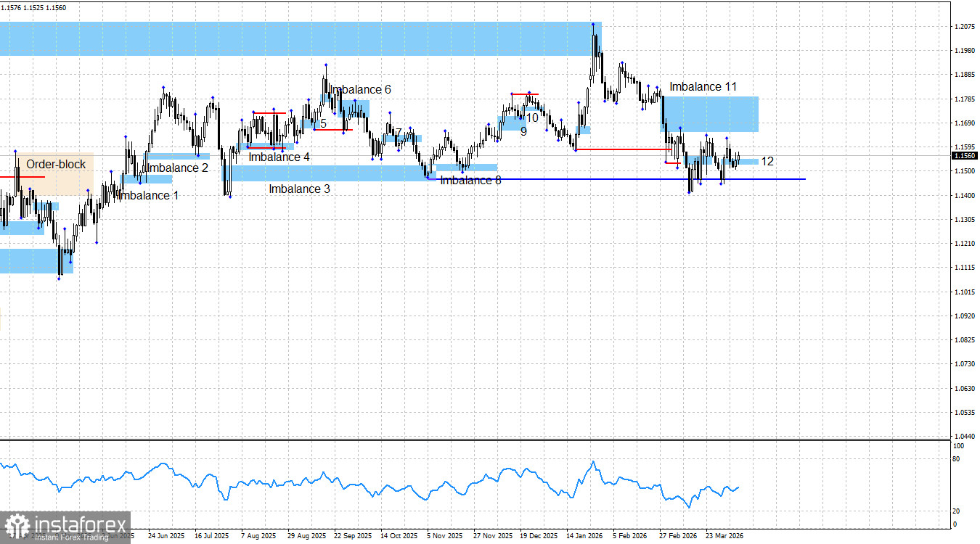The image size is (980, 544).
Task: Select the red resistance line near Imbalance 9
Action: pos(526,93)
